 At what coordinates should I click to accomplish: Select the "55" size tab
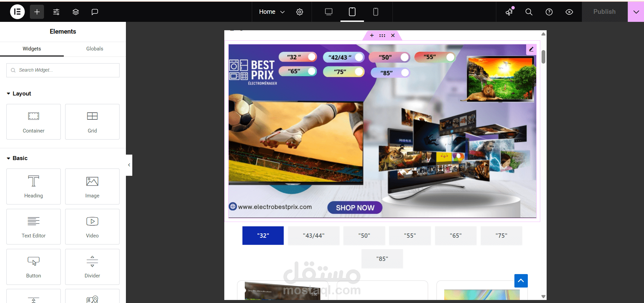[410, 235]
